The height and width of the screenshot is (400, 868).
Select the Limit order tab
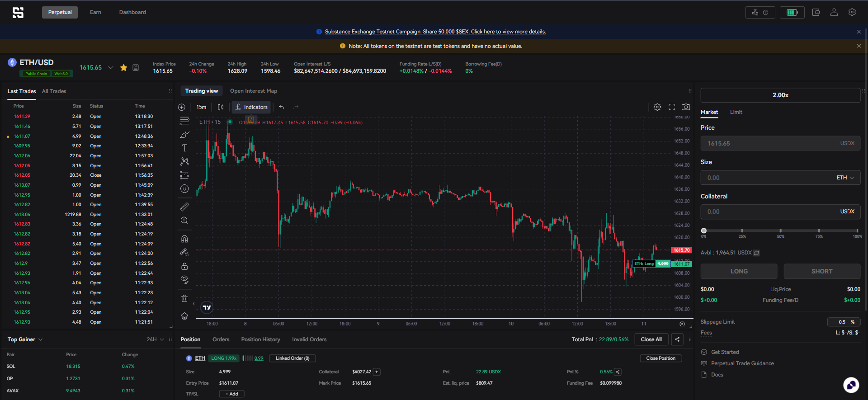(x=736, y=112)
